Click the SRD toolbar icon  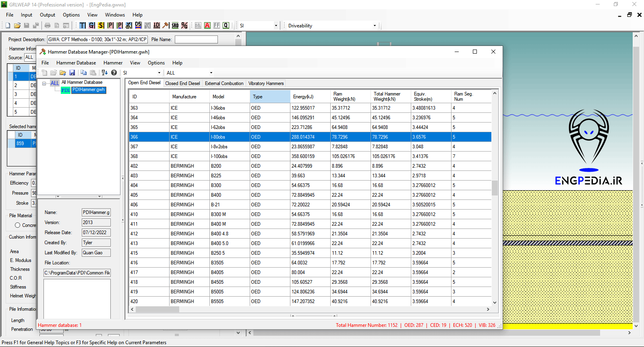point(175,25)
